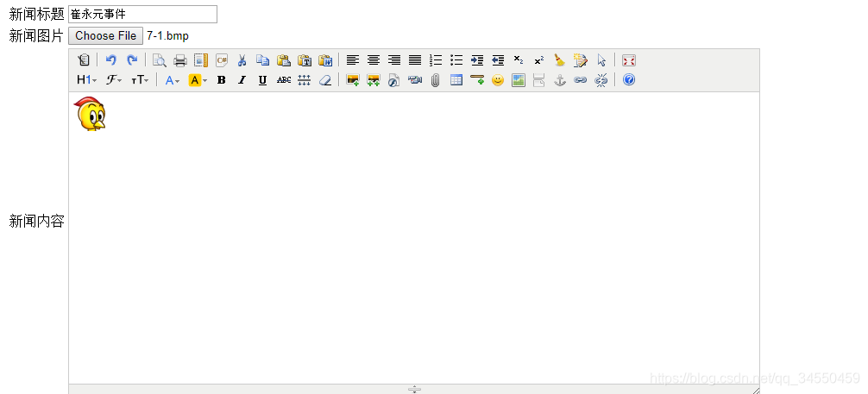The image size is (868, 394).
Task: Insert a Flash object
Action: pos(394,80)
